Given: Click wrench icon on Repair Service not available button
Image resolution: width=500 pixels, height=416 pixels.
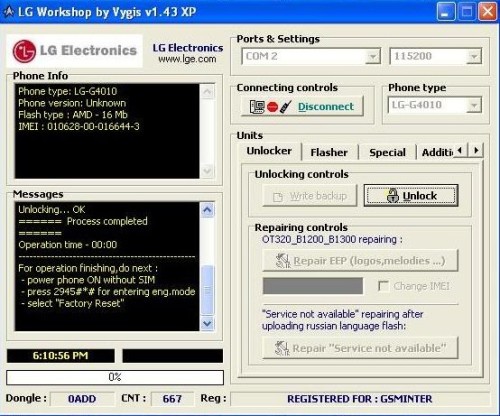Looking at the screenshot, I should pyautogui.click(x=282, y=348).
